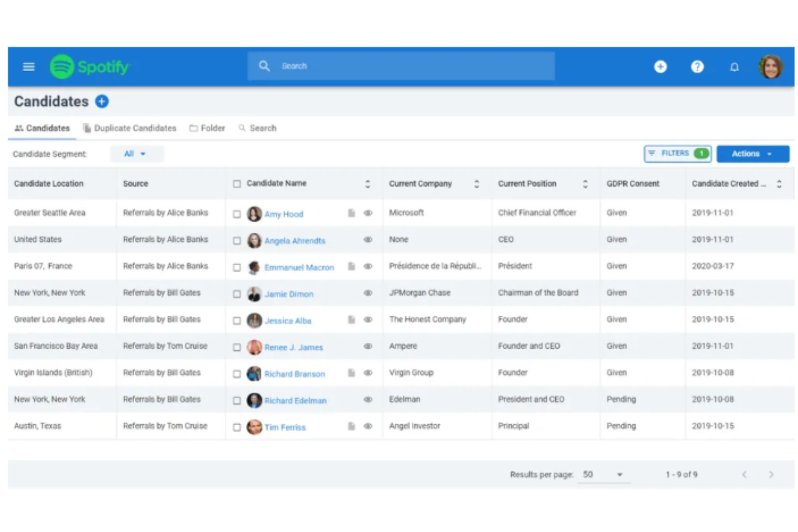The height and width of the screenshot is (532, 798).
Task: Preview Angela Ahrendts with the eye icon
Action: click(368, 240)
